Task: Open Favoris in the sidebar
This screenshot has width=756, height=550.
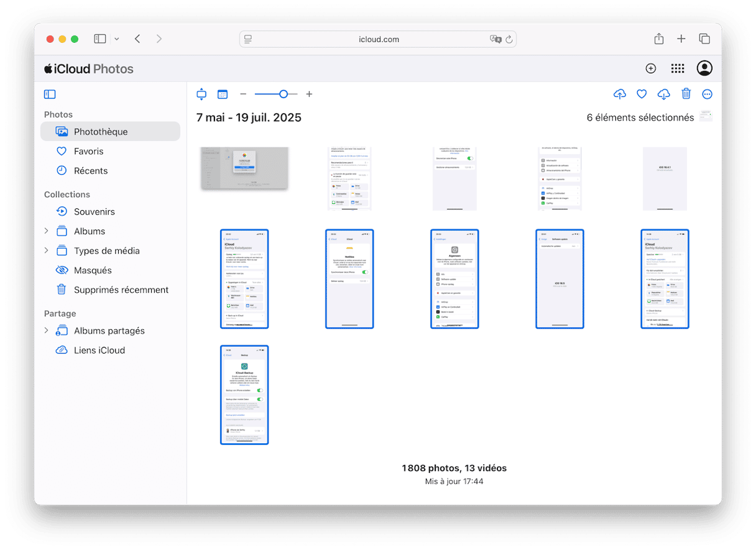Action: (x=88, y=151)
